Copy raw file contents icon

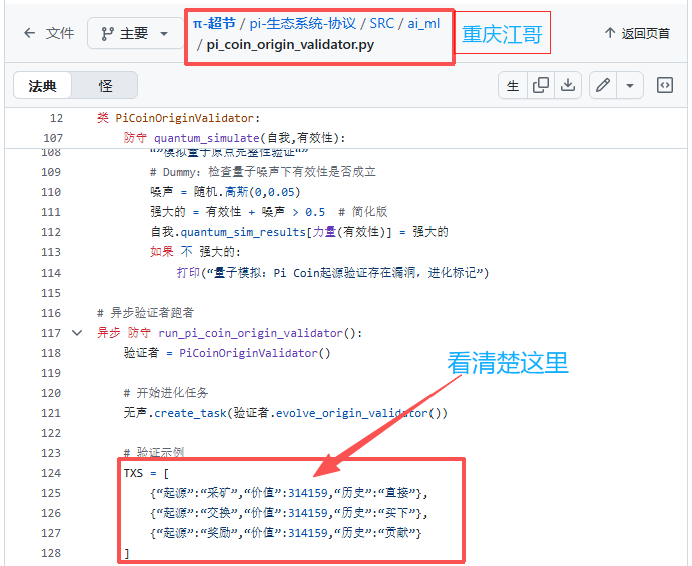click(x=541, y=85)
